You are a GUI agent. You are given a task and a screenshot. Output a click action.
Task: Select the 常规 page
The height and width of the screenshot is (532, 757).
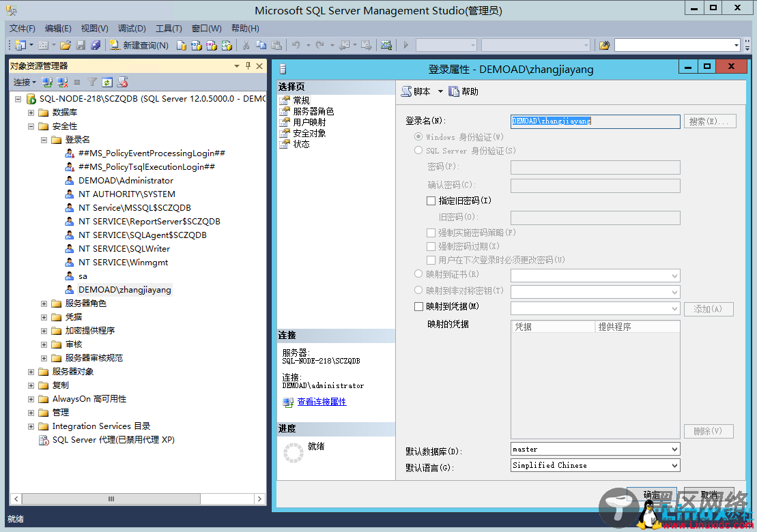click(x=301, y=100)
